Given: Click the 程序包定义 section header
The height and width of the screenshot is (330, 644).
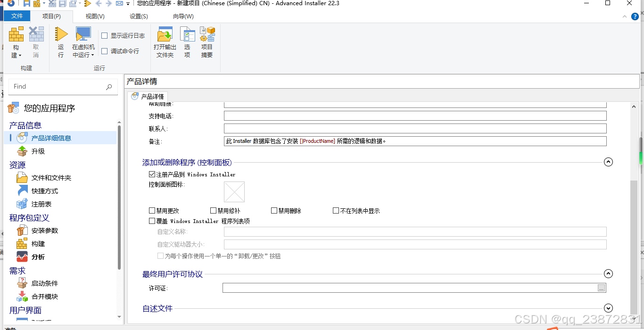Looking at the screenshot, I should (x=29, y=218).
